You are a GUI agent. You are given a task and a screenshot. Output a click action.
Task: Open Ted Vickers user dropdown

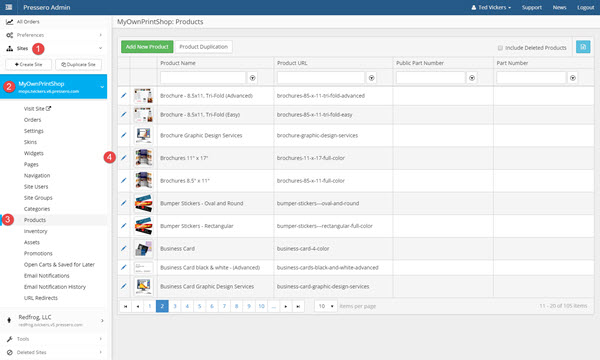point(491,7)
